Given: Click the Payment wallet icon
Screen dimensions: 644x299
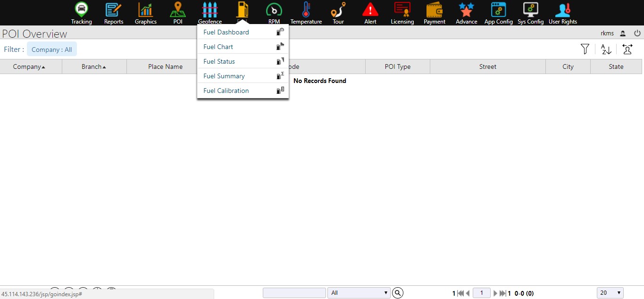Looking at the screenshot, I should tap(435, 9).
